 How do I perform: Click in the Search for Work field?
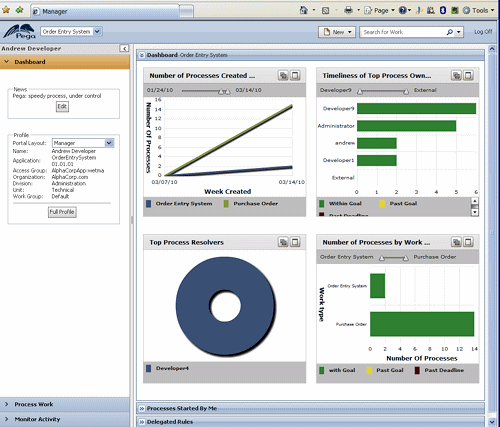tap(403, 32)
